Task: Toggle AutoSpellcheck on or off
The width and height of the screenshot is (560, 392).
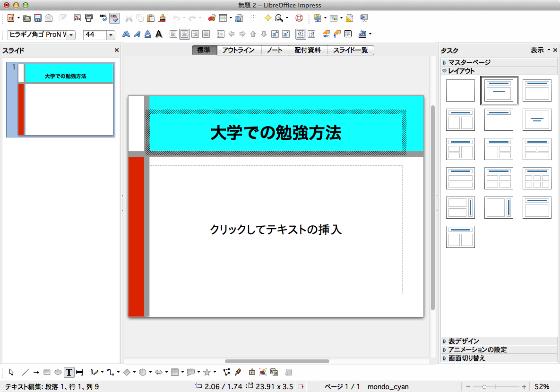Action: point(114,18)
